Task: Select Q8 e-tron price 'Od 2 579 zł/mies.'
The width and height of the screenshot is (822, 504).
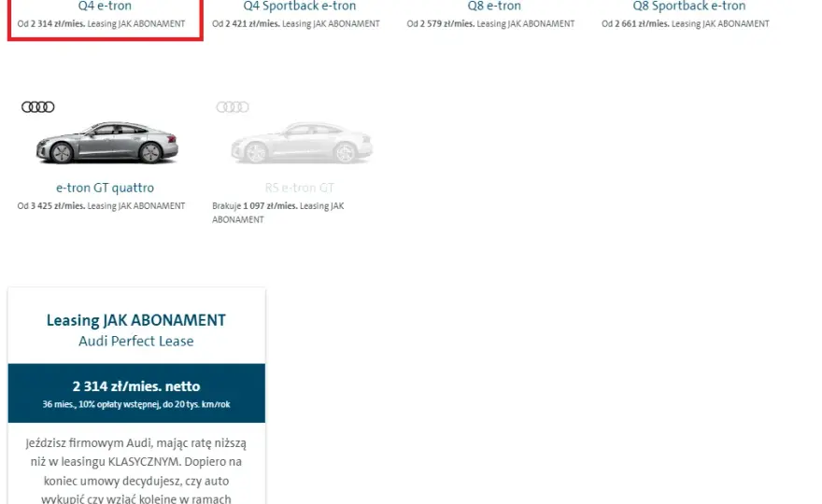Action: pos(440,23)
